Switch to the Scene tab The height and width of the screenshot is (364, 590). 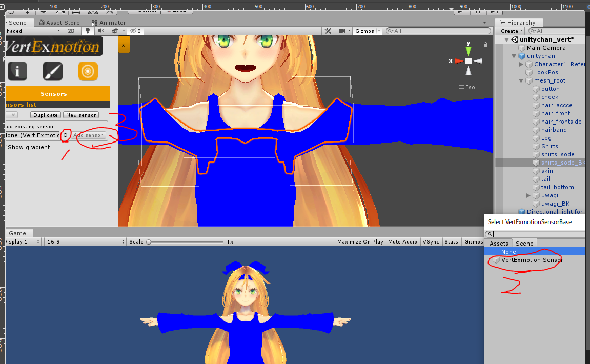(x=17, y=23)
